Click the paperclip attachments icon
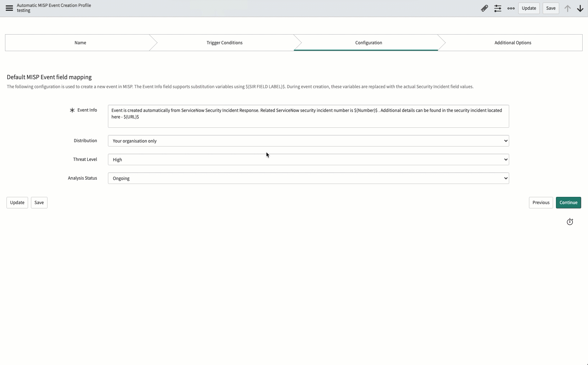The width and height of the screenshot is (588, 365). click(484, 8)
